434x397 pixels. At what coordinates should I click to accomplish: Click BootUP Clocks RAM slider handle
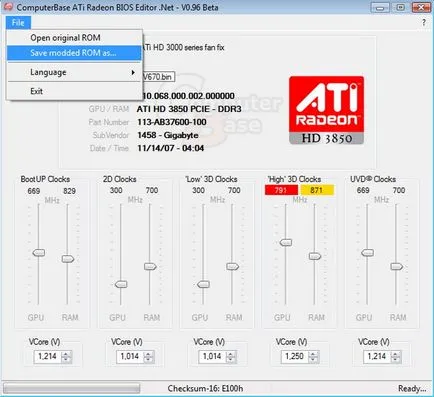pyautogui.click(x=68, y=259)
